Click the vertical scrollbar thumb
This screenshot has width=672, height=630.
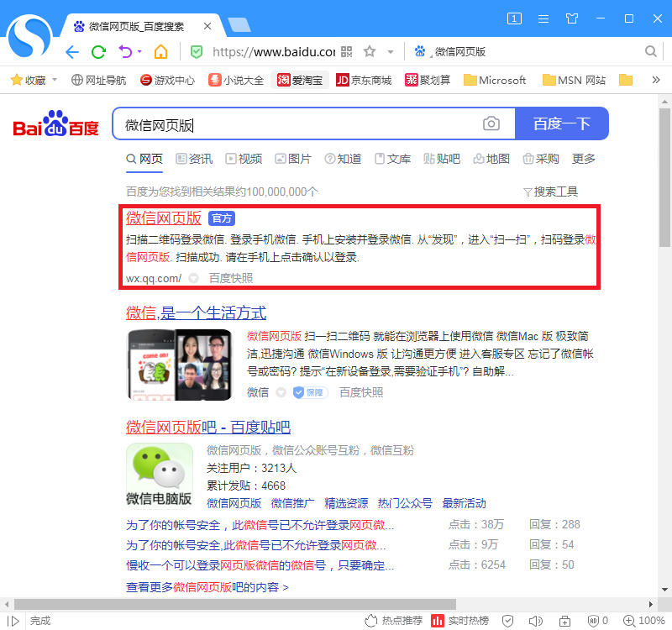point(664,178)
